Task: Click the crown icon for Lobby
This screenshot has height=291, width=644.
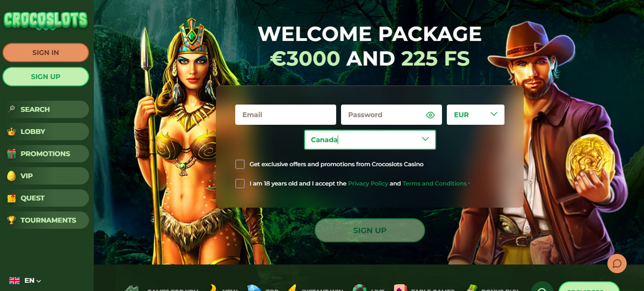Action: pos(11,132)
